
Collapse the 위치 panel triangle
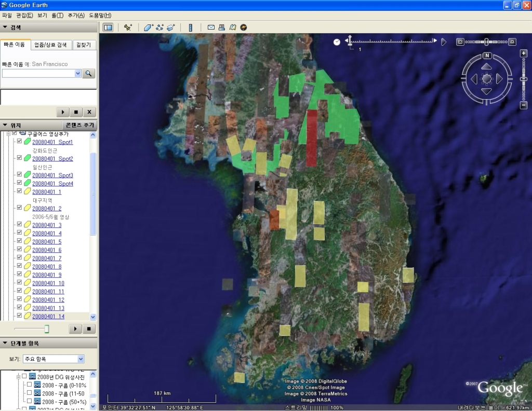coord(5,125)
